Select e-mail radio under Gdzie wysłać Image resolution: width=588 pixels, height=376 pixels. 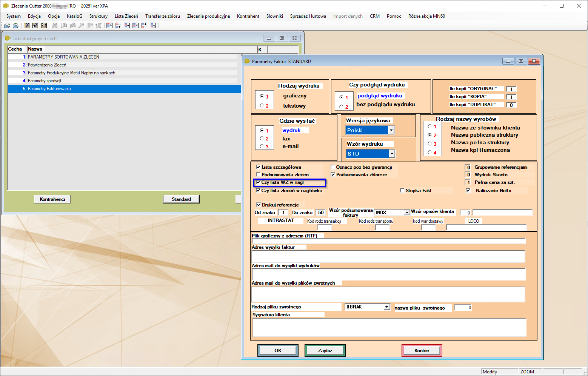[x=262, y=146]
